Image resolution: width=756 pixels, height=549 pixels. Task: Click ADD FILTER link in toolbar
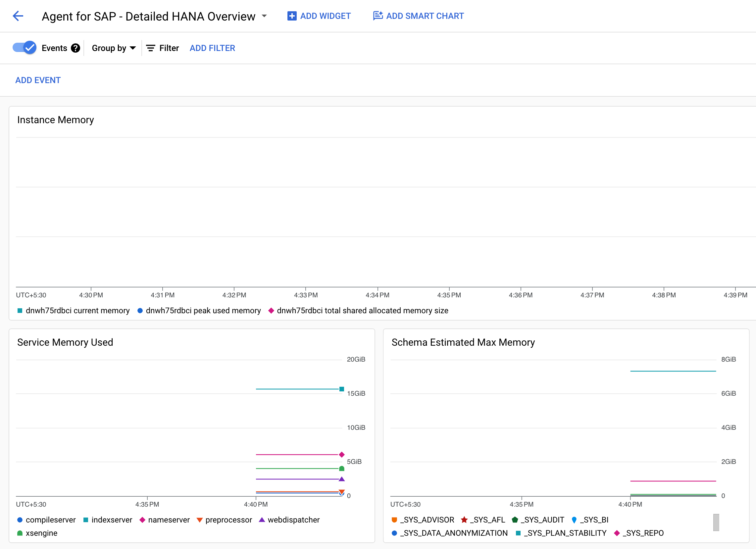pyautogui.click(x=213, y=48)
